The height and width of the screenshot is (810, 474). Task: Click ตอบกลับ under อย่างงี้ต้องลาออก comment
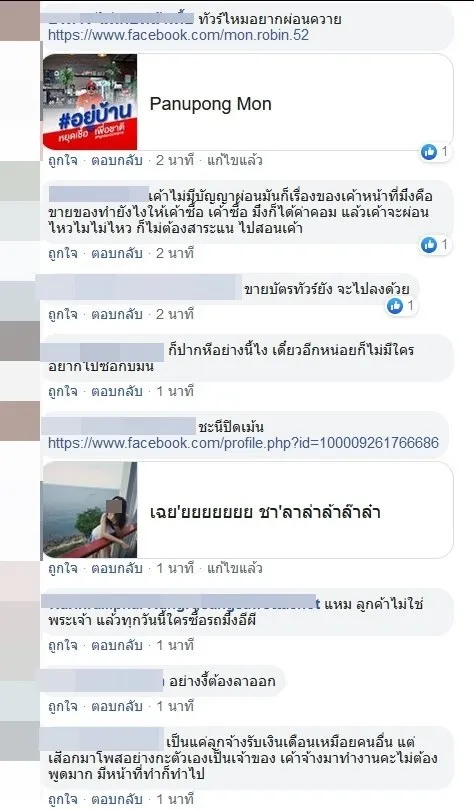117,706
